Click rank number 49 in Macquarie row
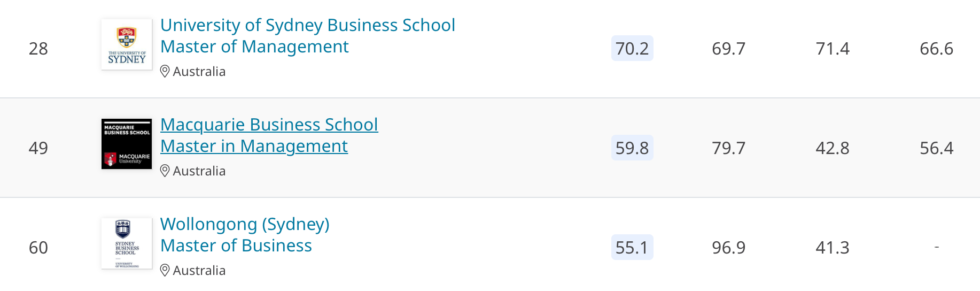Image resolution: width=980 pixels, height=291 pixels. click(x=38, y=148)
